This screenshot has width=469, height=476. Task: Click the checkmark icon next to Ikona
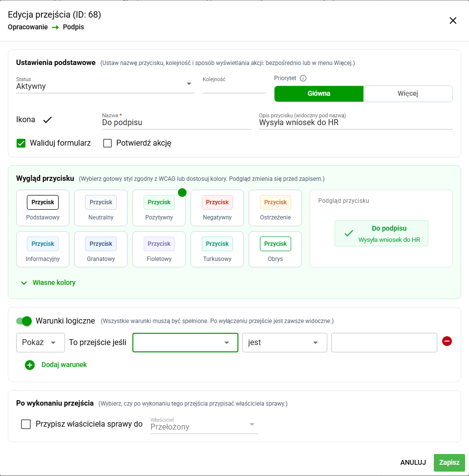tap(47, 120)
